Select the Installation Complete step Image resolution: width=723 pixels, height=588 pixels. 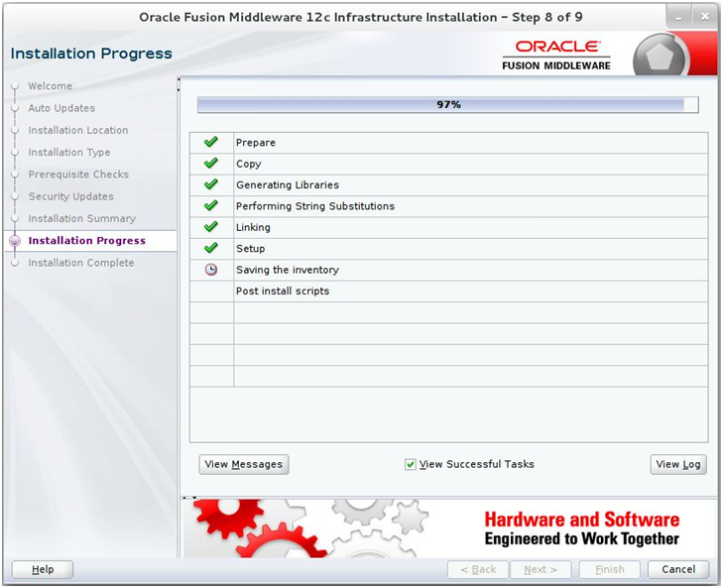point(81,263)
